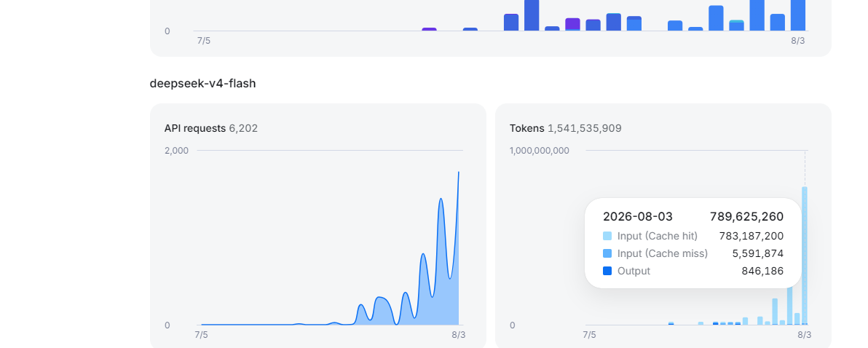
Task: Click the first purple bar in top chart
Action: [x=429, y=29]
